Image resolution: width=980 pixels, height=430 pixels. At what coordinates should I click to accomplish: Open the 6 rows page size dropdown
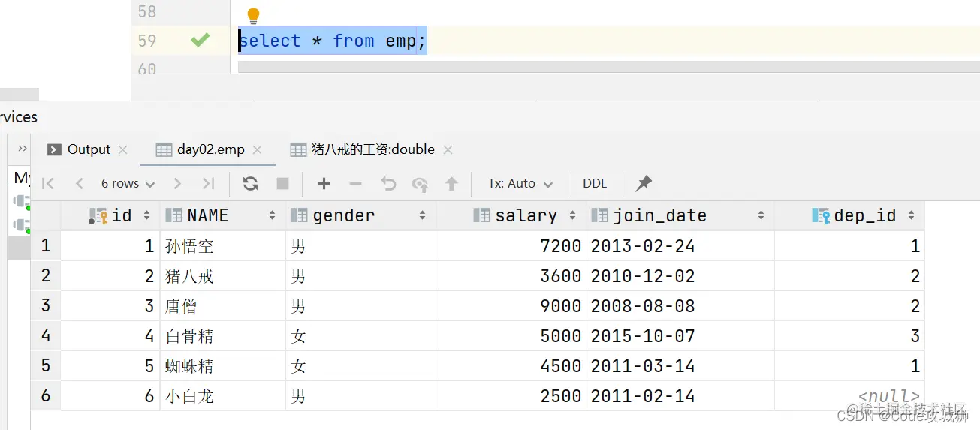[x=128, y=184]
